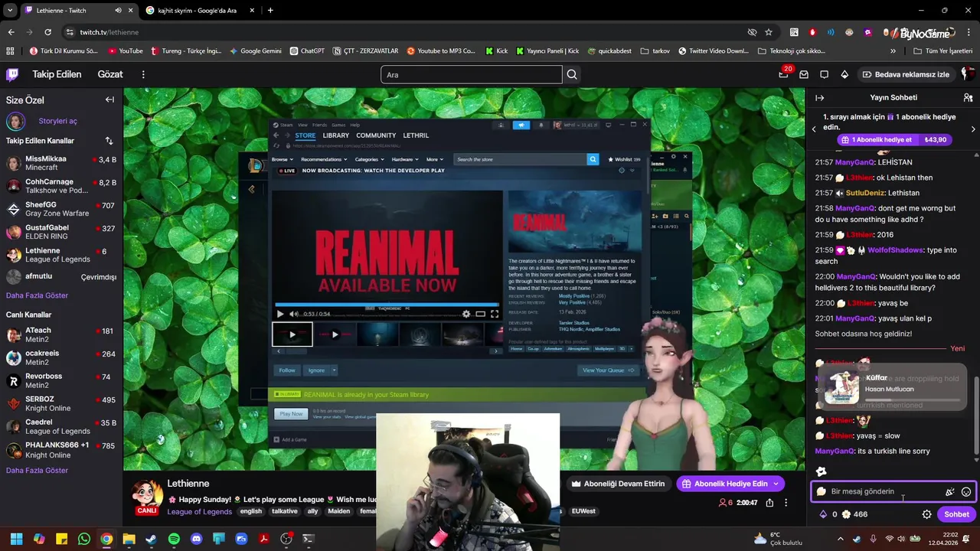The image size is (980, 551).
Task: Click Bedava reklamsız izle button
Action: (x=906, y=74)
